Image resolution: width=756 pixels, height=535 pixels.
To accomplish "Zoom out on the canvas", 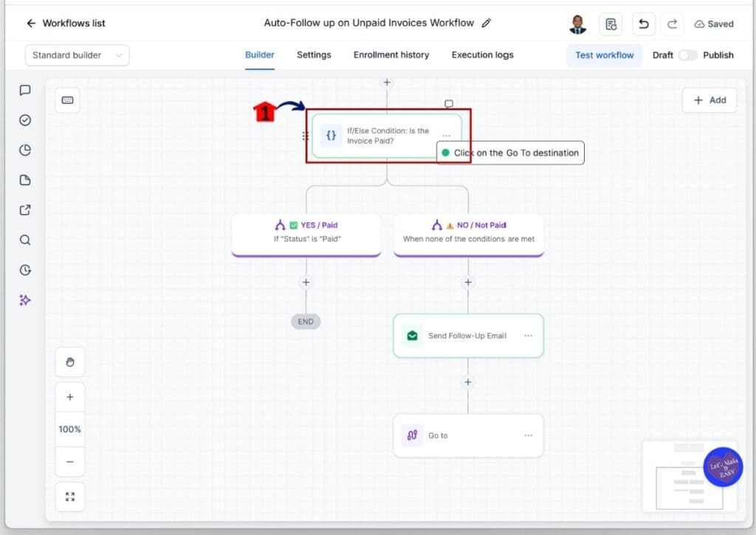I will pyautogui.click(x=70, y=462).
